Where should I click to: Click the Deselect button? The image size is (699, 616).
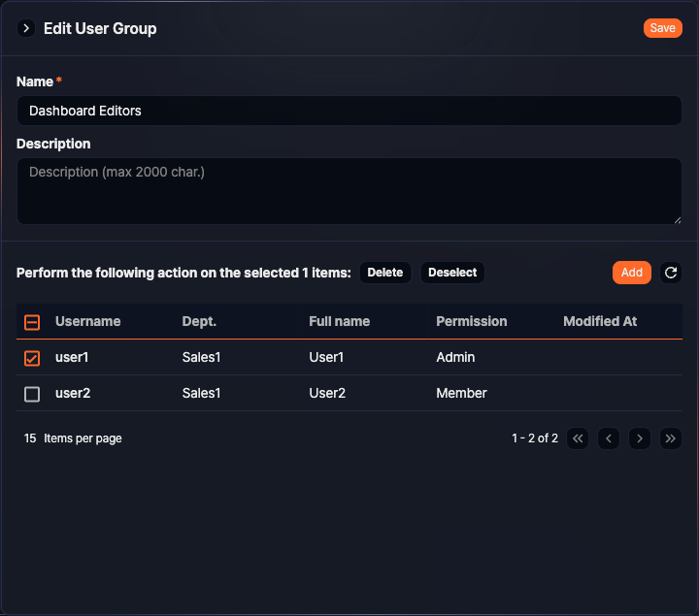(x=452, y=273)
